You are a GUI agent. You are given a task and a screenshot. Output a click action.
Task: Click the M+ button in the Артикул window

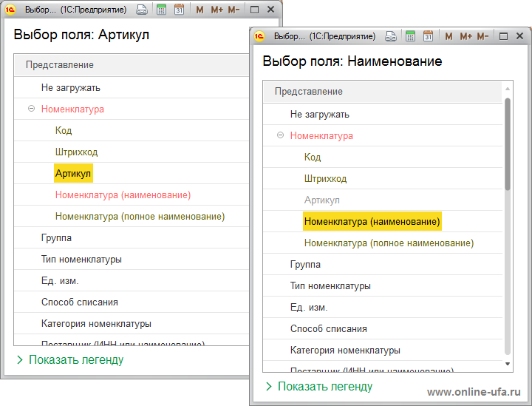point(216,10)
